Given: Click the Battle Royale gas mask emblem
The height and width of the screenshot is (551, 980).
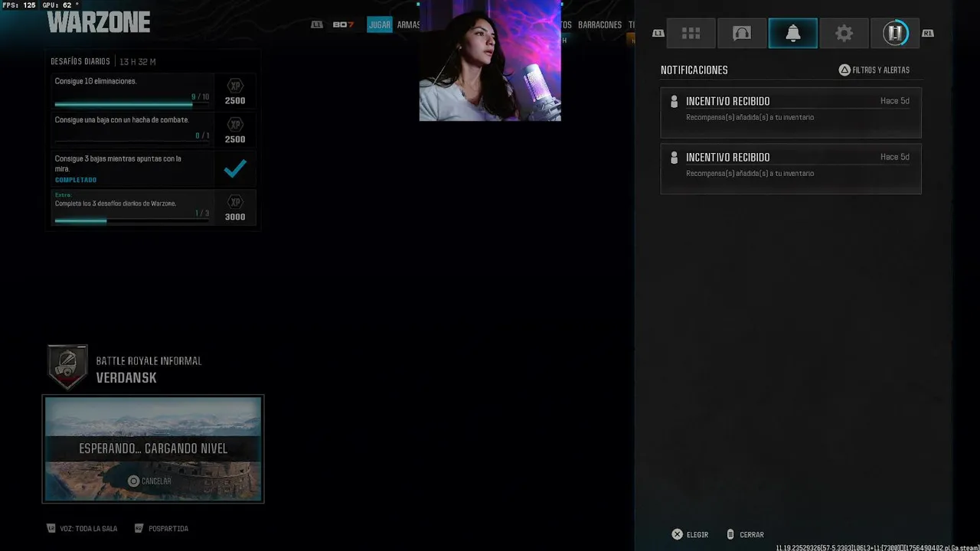Looking at the screenshot, I should tap(67, 367).
